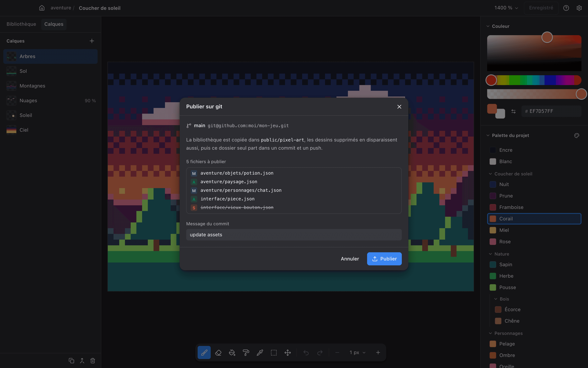Go to the home screen icon
The height and width of the screenshot is (368, 588).
pyautogui.click(x=42, y=8)
